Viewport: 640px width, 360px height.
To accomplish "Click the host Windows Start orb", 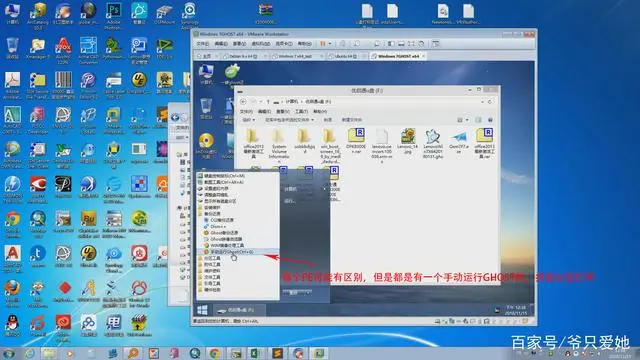I will click(x=8, y=353).
